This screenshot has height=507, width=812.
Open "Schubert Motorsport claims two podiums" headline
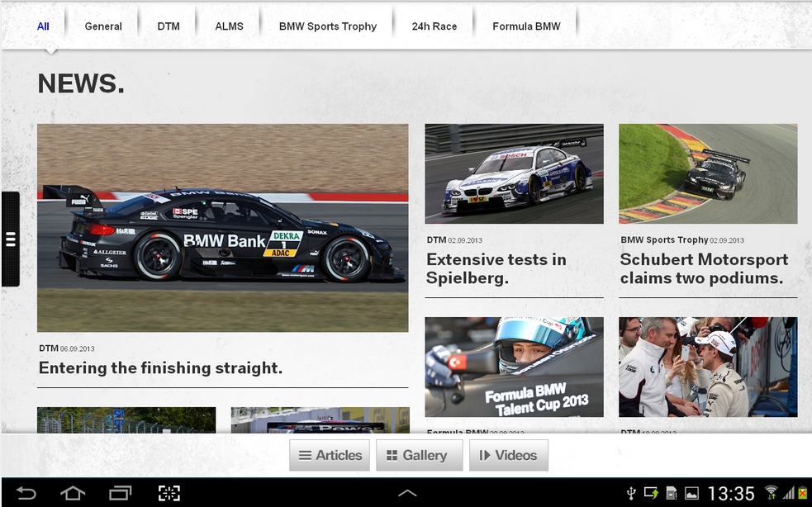[x=704, y=268]
